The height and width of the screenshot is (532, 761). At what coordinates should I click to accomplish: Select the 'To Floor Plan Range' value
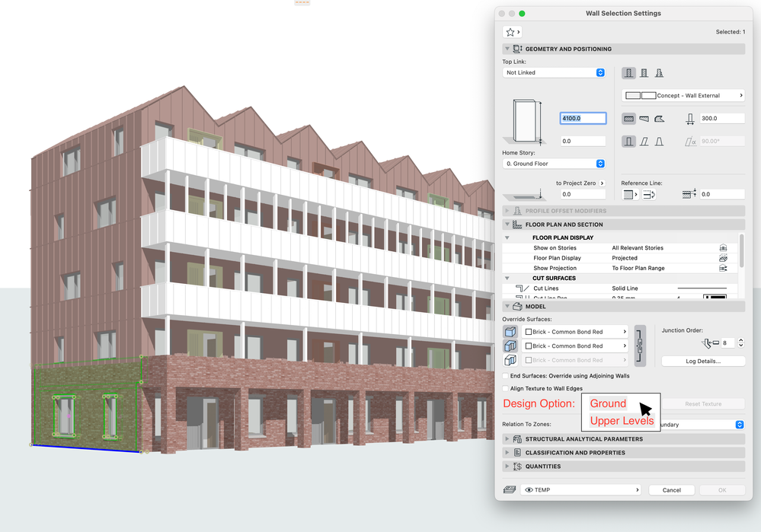click(638, 268)
